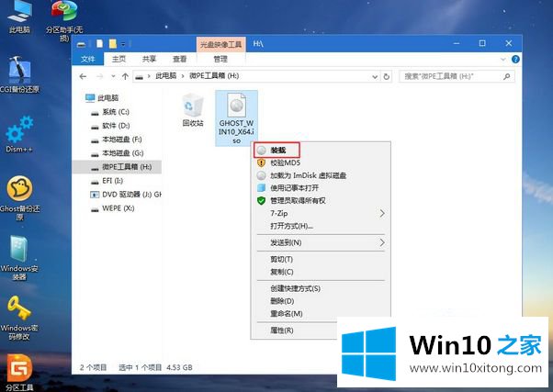The height and width of the screenshot is (392, 553).
Task: Click the Back arrow in Explorer
Action: click(83, 76)
